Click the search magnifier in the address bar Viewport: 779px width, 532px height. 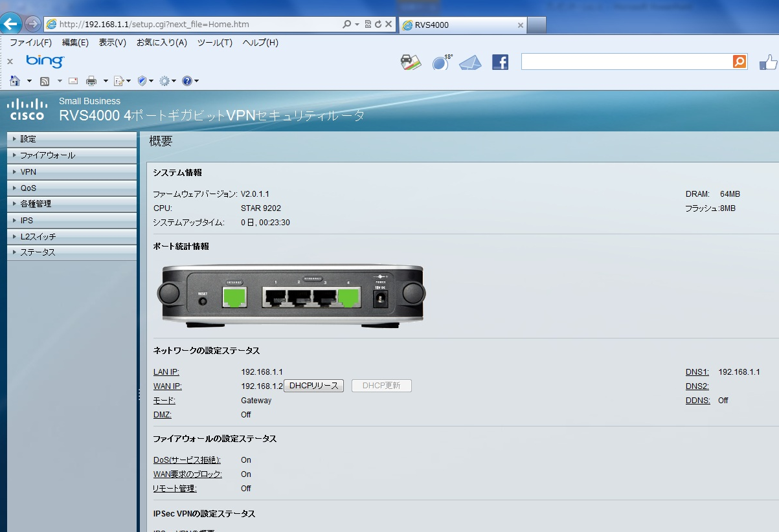click(346, 25)
